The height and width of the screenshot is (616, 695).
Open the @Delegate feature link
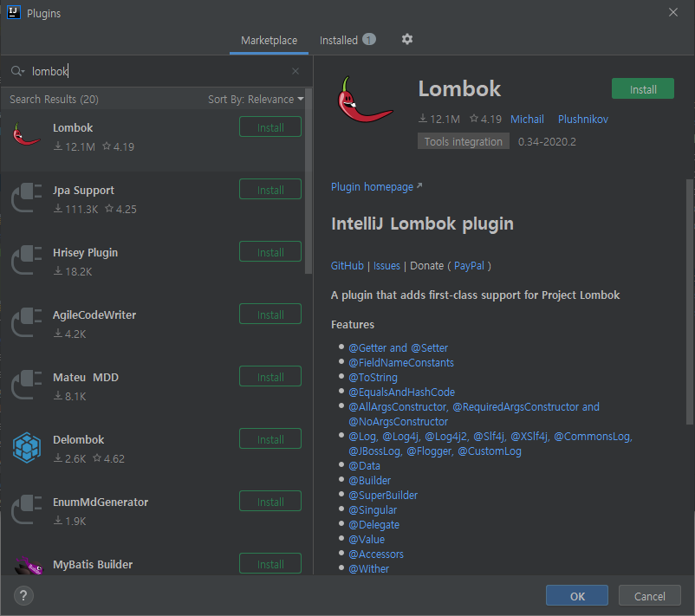tap(373, 525)
